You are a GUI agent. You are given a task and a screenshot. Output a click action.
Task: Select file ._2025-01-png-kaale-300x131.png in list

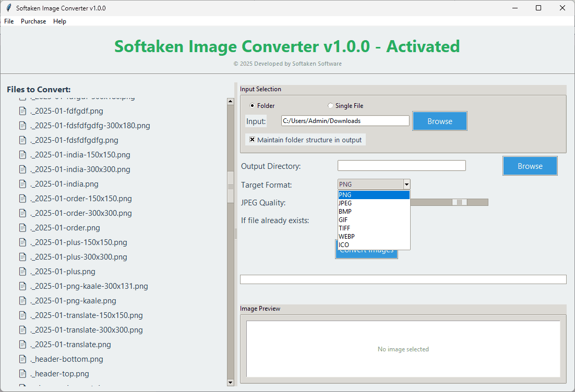tap(89, 286)
